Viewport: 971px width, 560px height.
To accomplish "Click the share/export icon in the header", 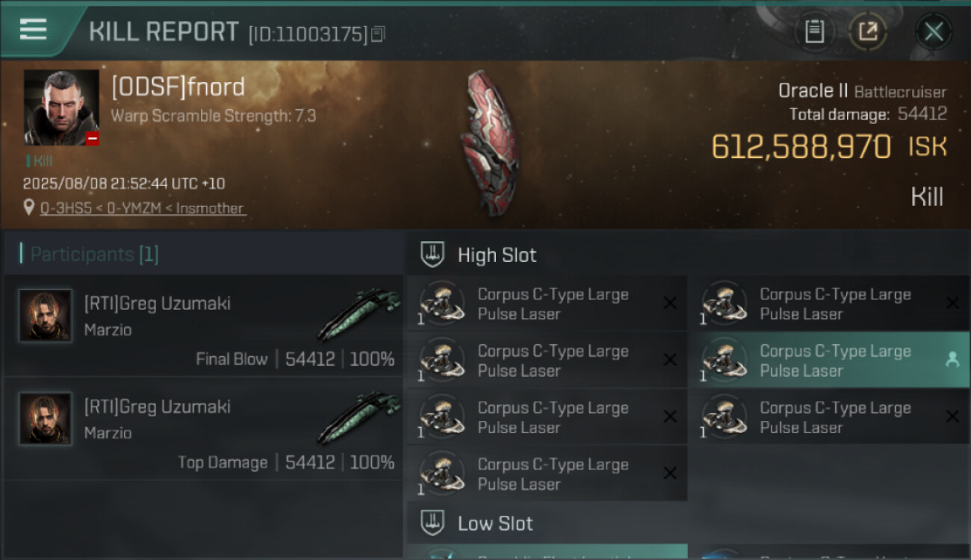I will [868, 31].
